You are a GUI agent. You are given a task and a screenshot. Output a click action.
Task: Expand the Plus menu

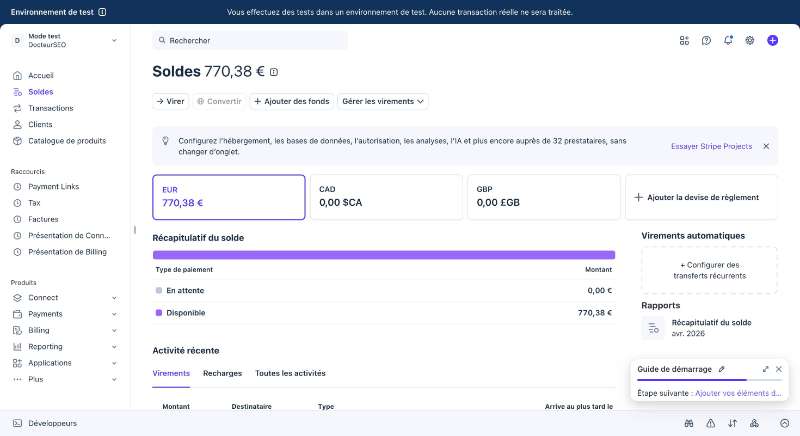(x=114, y=379)
